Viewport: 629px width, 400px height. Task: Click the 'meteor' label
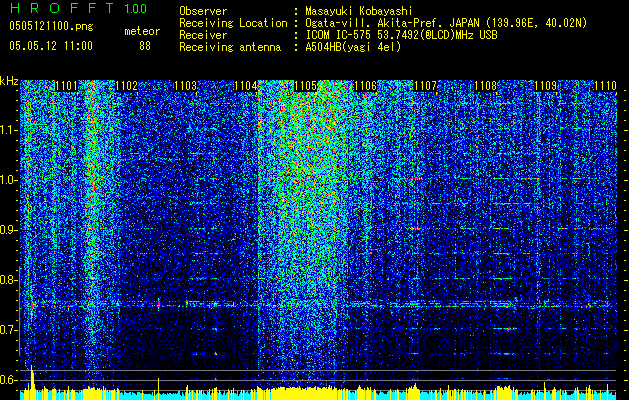point(142,31)
